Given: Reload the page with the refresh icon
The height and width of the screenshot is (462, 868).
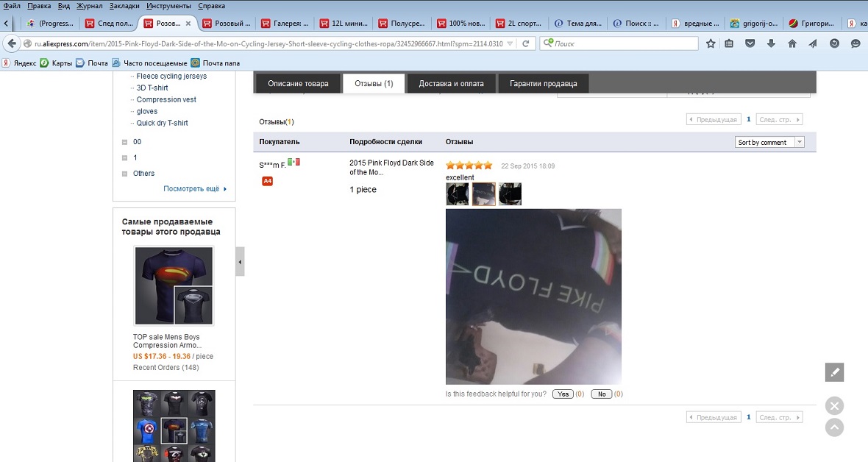Looking at the screenshot, I should (x=525, y=43).
